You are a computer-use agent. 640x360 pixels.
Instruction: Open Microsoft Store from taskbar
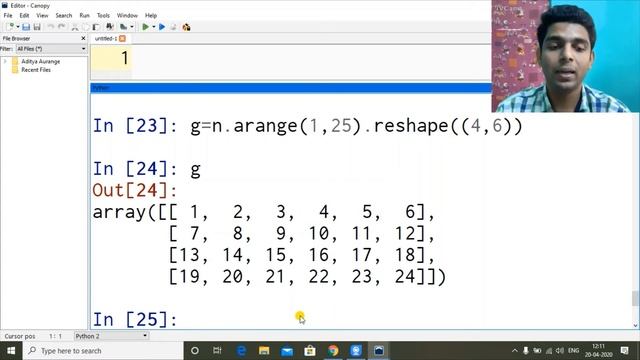310,351
